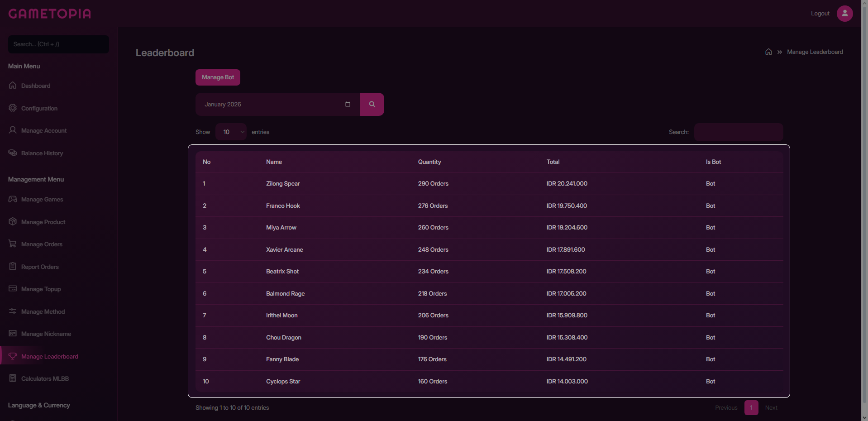
Task: Click the Manage Bot button
Action: coord(218,77)
